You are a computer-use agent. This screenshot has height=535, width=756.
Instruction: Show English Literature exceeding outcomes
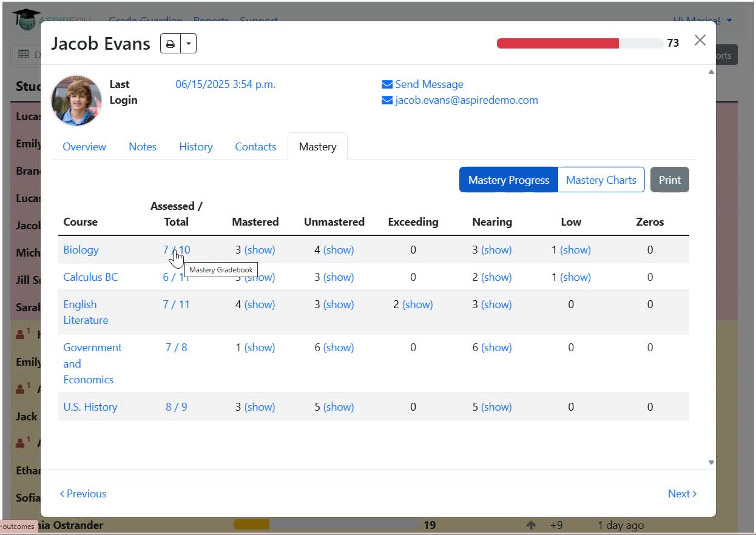[417, 305]
